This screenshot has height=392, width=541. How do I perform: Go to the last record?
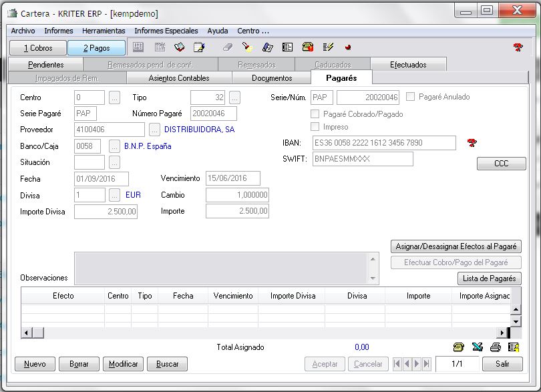[x=427, y=364]
